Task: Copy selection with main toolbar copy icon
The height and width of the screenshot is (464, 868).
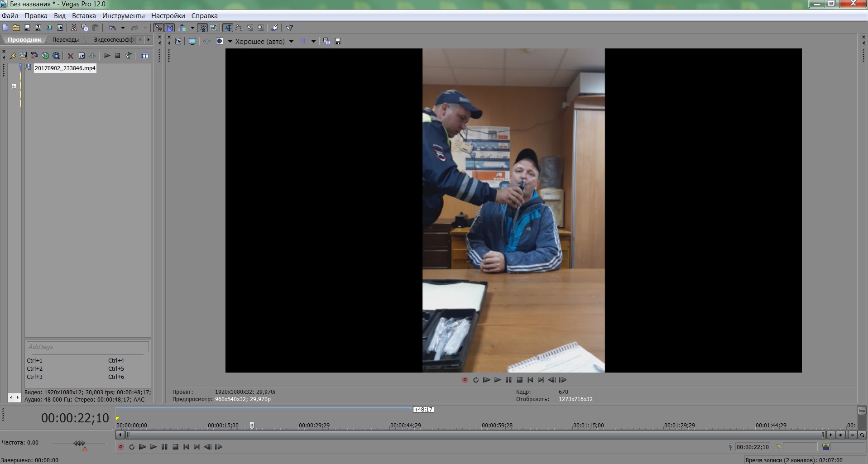Action: click(x=85, y=28)
